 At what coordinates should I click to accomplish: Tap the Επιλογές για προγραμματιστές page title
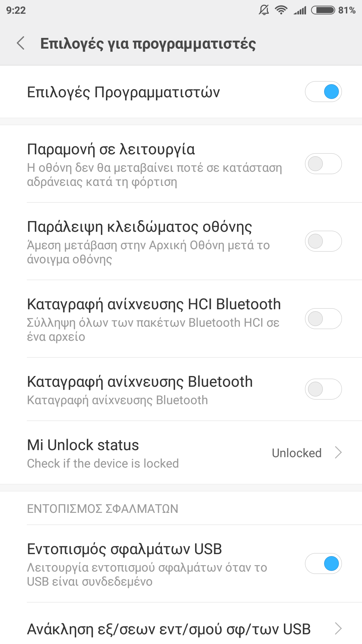(148, 44)
